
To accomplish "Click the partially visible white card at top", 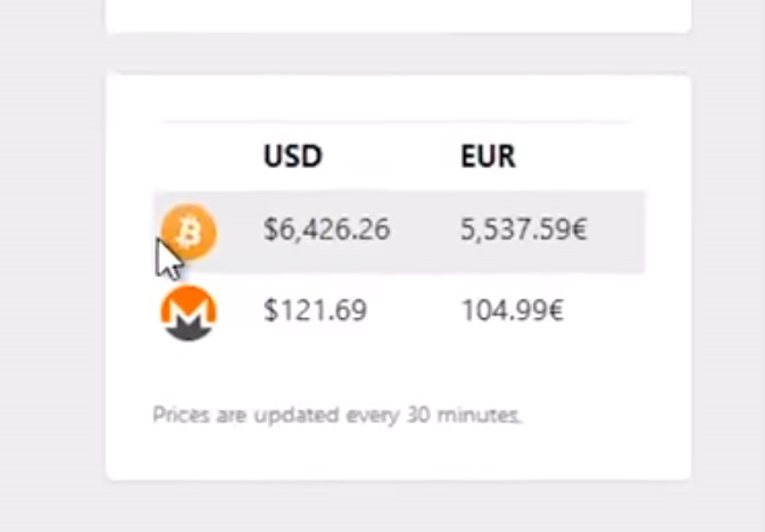I will pyautogui.click(x=398, y=16).
